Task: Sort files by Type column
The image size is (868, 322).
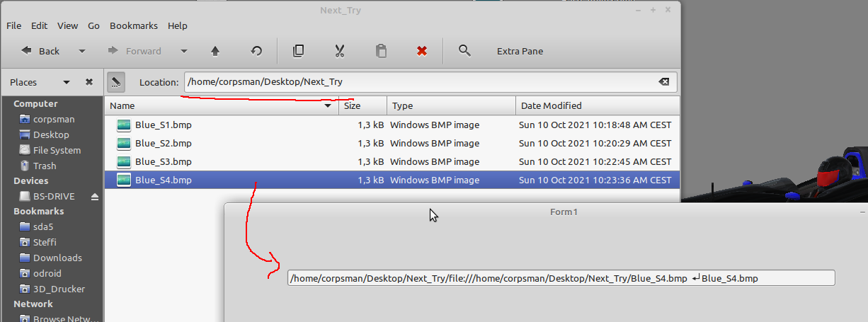Action: point(451,105)
